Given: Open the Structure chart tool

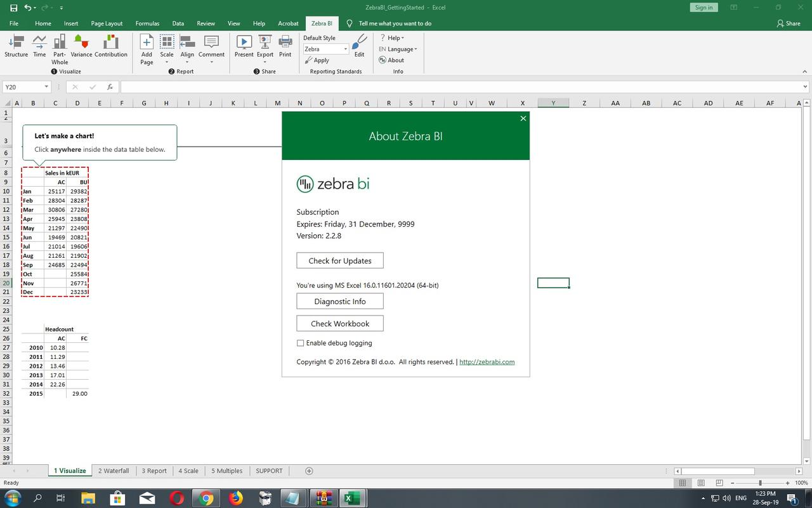Looking at the screenshot, I should pyautogui.click(x=16, y=46).
